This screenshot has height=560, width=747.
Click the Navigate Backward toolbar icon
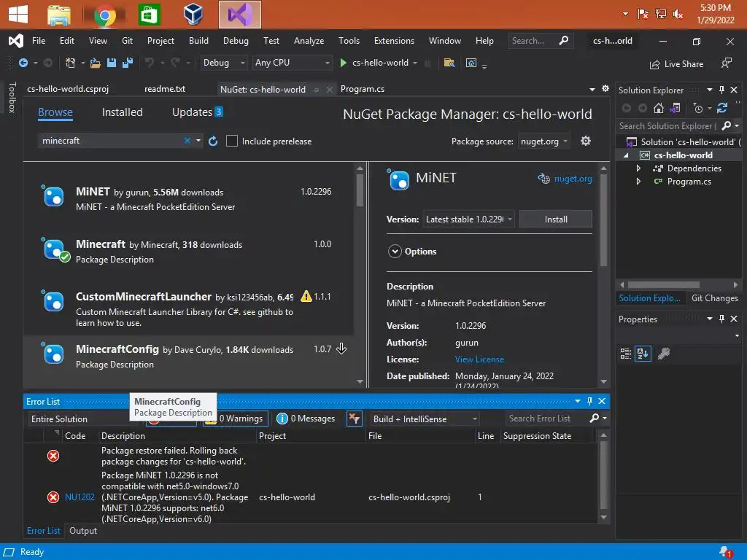pyautogui.click(x=23, y=63)
